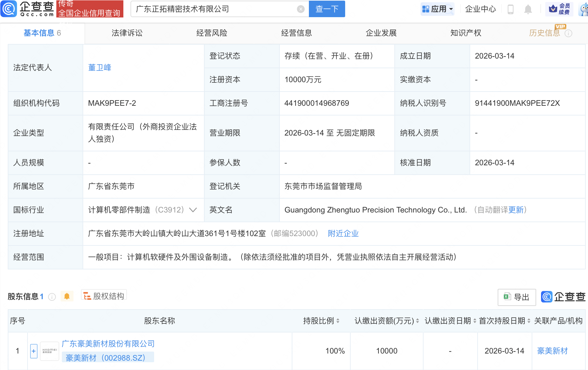Viewport: 588px width, 370px height.
Task: Switch to the 知识产权 tab
Action: pyautogui.click(x=465, y=33)
